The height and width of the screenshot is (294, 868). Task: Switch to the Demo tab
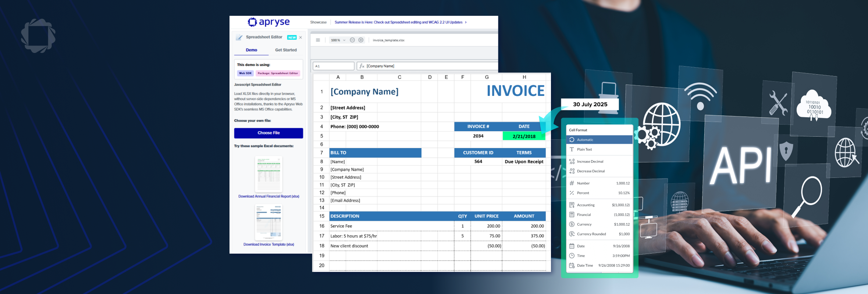click(252, 50)
